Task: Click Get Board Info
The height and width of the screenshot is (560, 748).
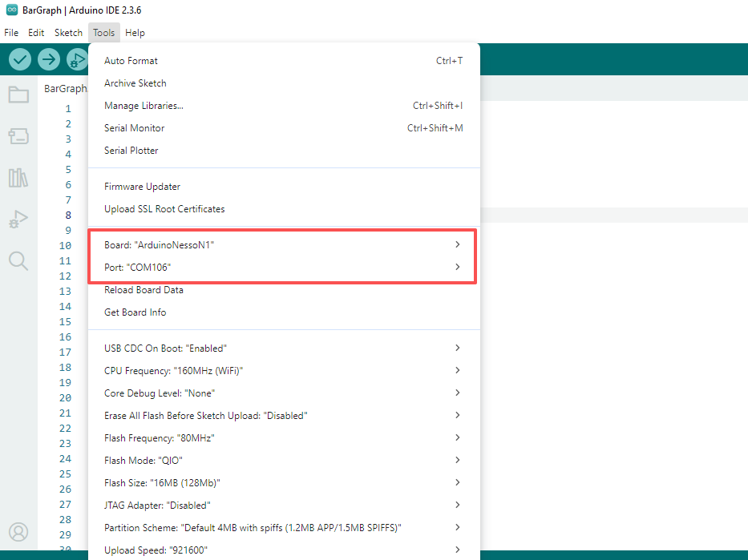Action: pos(135,312)
